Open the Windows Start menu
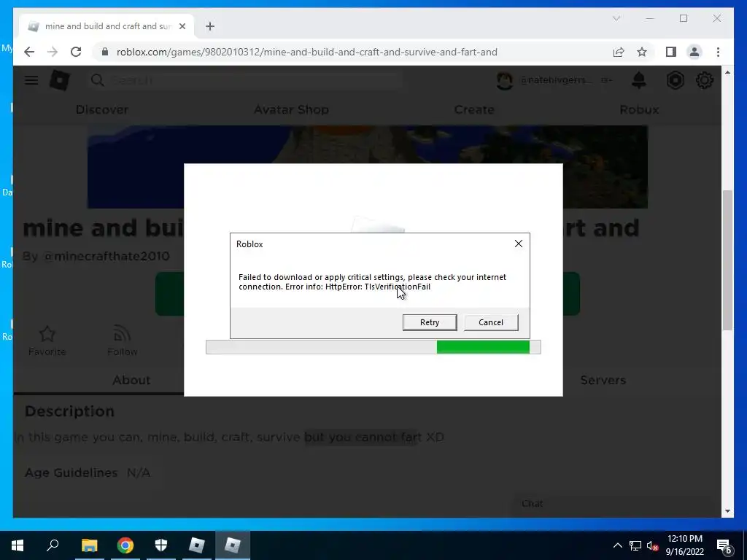This screenshot has height=560, width=747. click(x=18, y=545)
